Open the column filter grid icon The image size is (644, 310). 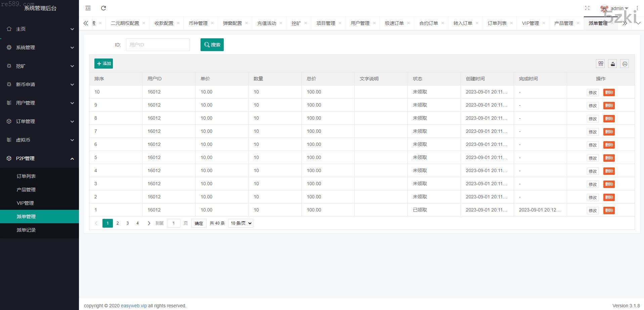[601, 64]
